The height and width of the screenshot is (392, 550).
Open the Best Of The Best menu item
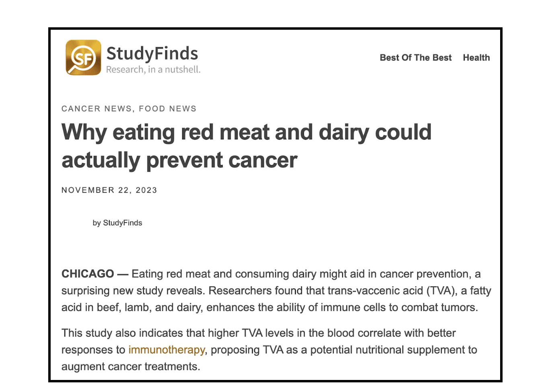tap(416, 57)
